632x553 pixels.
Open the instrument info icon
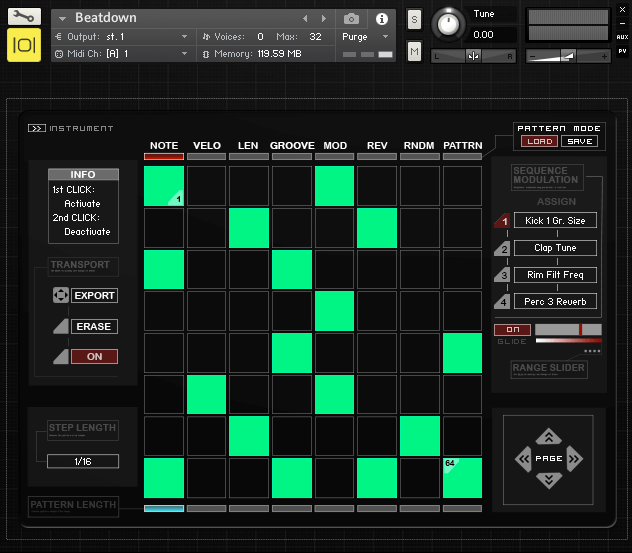tap(381, 19)
